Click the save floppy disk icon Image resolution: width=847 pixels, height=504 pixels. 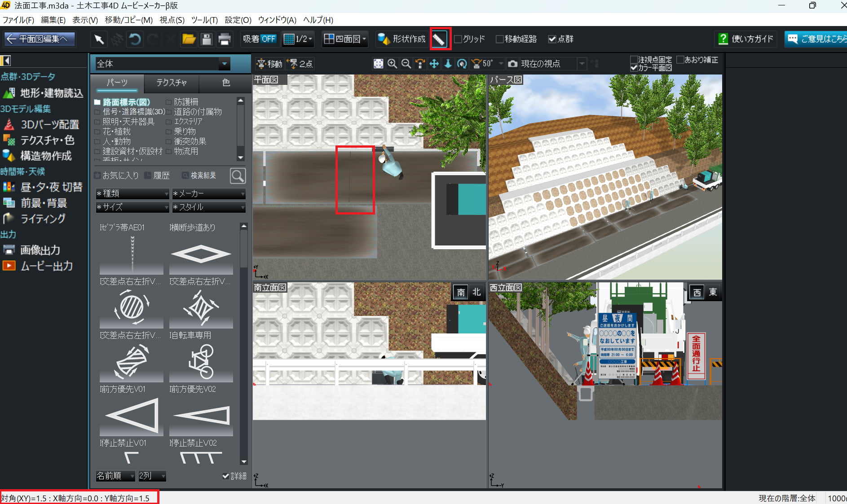click(x=207, y=39)
